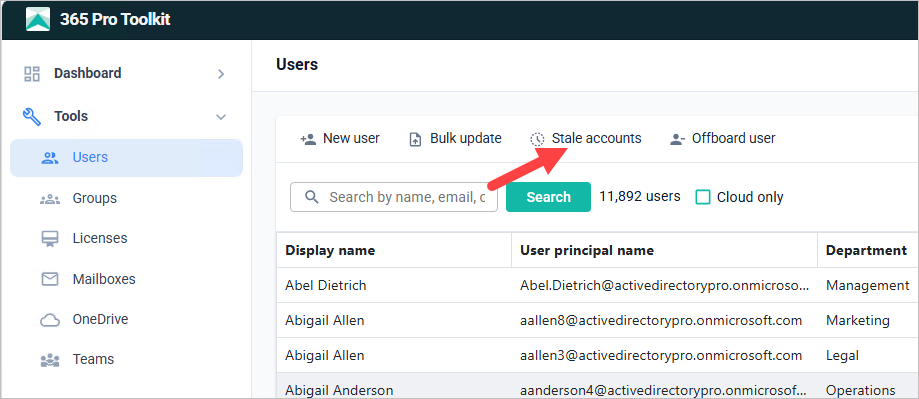919x399 pixels.
Task: Click the aanderson4 principal name cell
Action: tap(665, 386)
